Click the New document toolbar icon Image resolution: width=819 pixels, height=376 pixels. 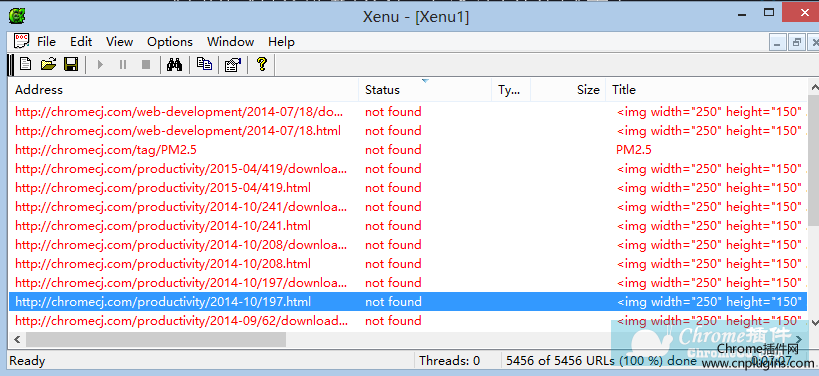click(26, 64)
